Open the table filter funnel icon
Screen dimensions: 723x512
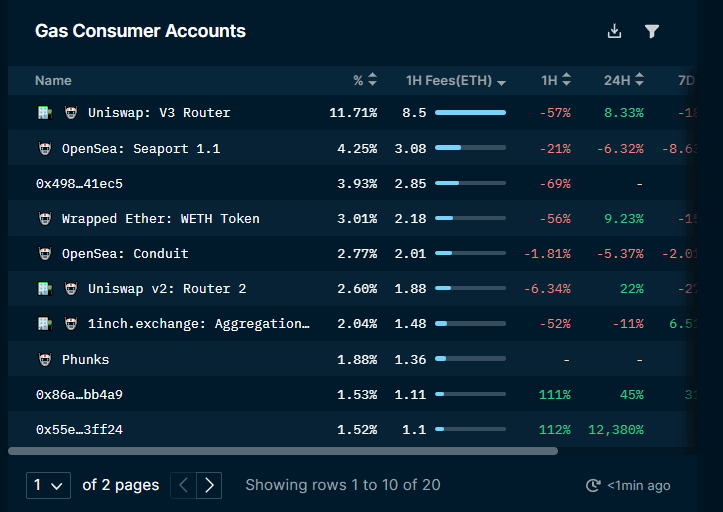click(x=652, y=31)
